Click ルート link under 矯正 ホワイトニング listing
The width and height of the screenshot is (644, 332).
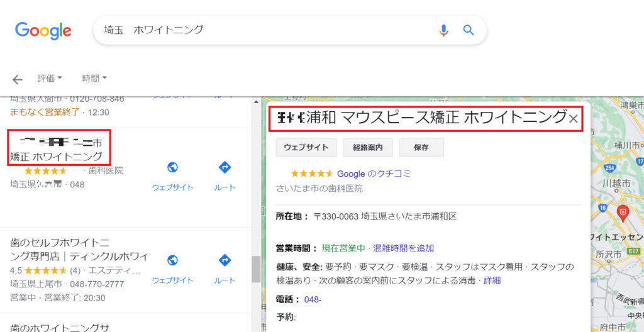click(225, 187)
